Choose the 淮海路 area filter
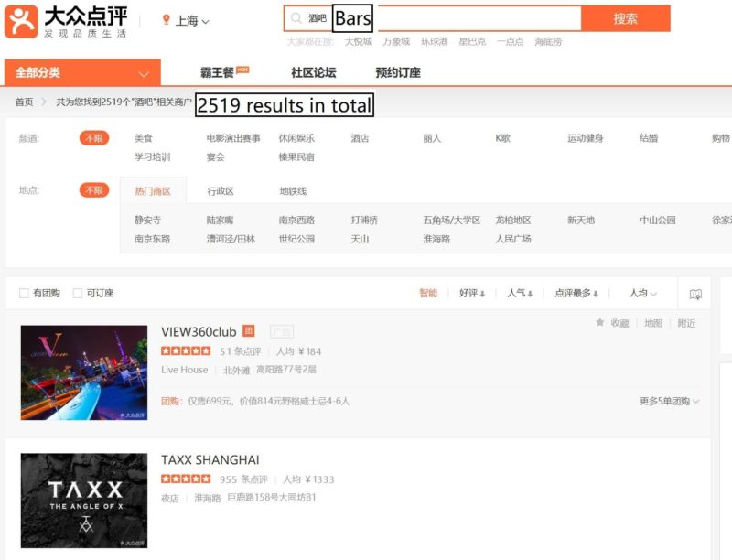The image size is (732, 560). pyautogui.click(x=436, y=239)
